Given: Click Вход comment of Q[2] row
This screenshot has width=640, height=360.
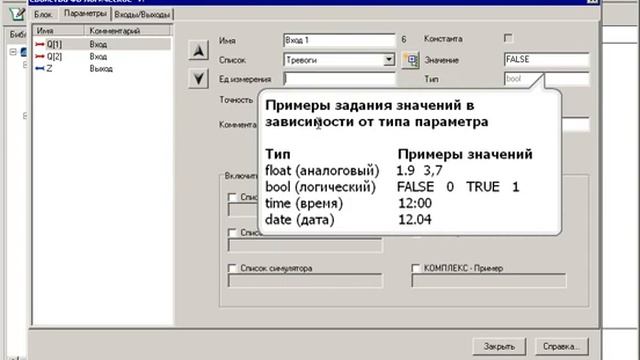Looking at the screenshot, I should point(98,56).
